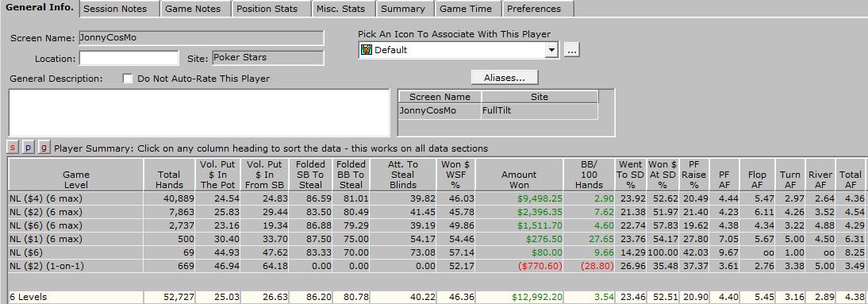Open the Aliases dialog

click(505, 78)
